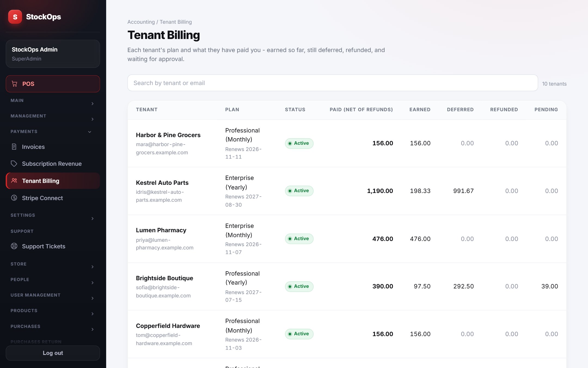Open Support Tickets page
Screen dimensions: 588x368
point(53,246)
